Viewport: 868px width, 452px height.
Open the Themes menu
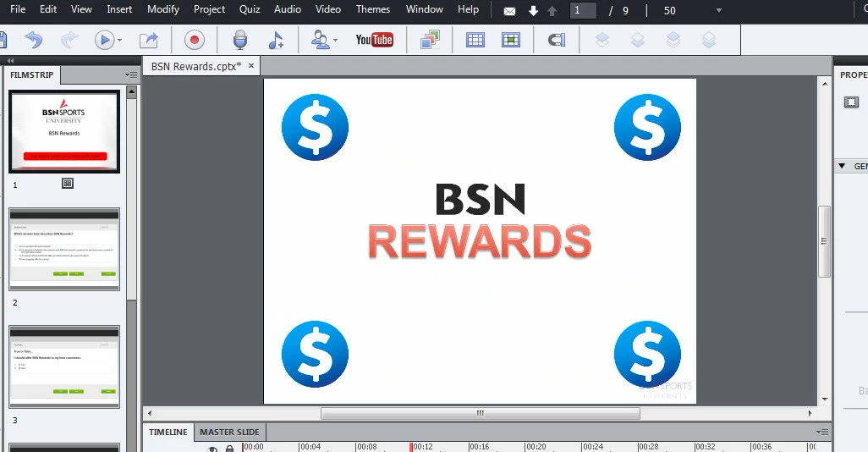tap(372, 9)
